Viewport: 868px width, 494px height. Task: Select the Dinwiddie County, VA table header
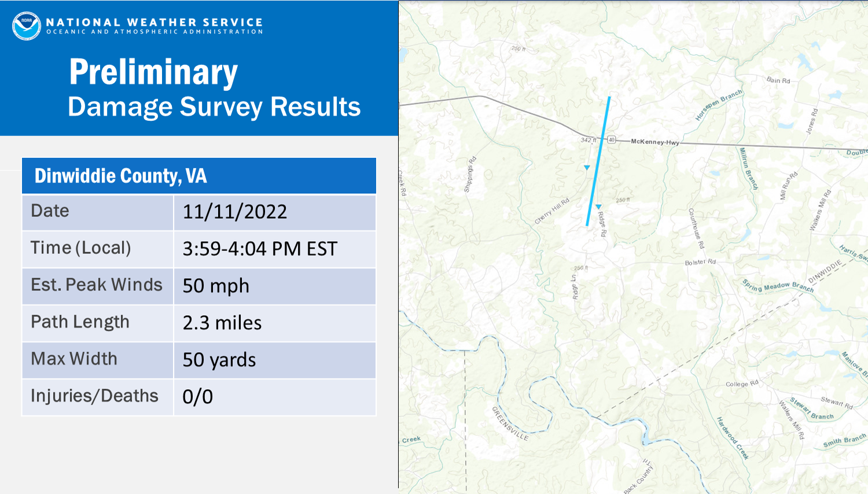point(199,176)
